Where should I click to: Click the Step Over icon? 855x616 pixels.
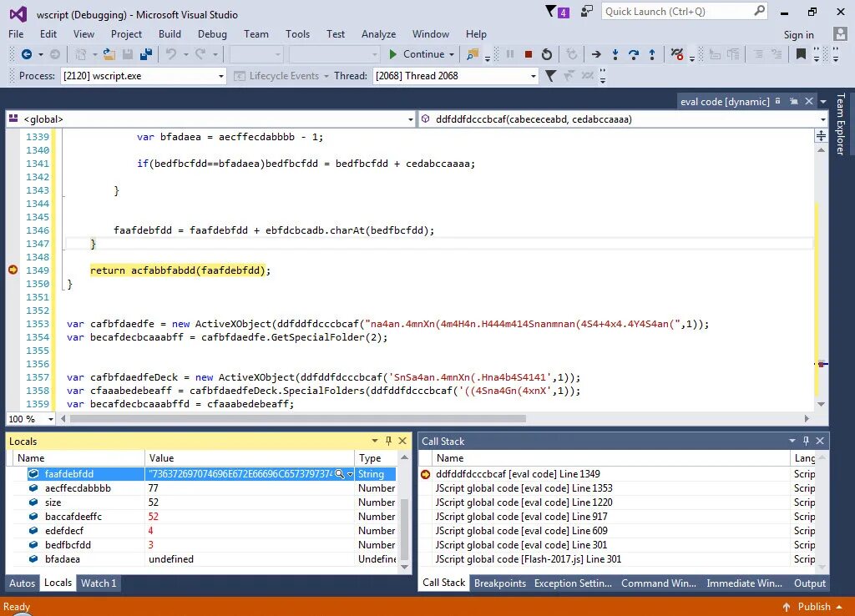click(634, 54)
